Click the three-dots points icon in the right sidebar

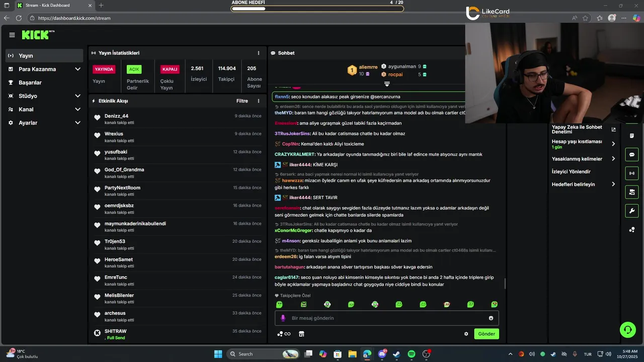632,230
